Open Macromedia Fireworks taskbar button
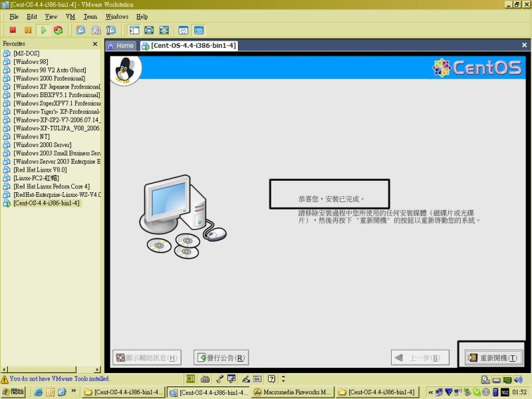The height and width of the screenshot is (399, 532). point(293,392)
